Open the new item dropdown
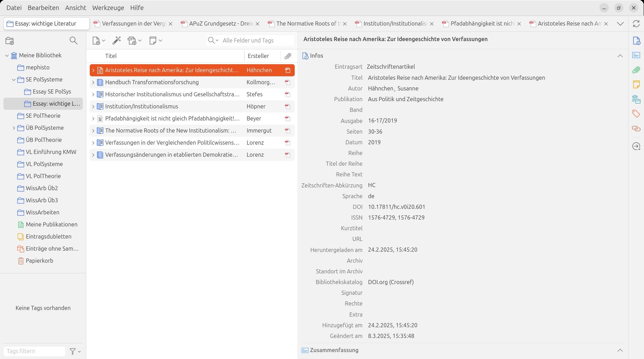Viewport: 644px width, 359px height. (x=99, y=40)
